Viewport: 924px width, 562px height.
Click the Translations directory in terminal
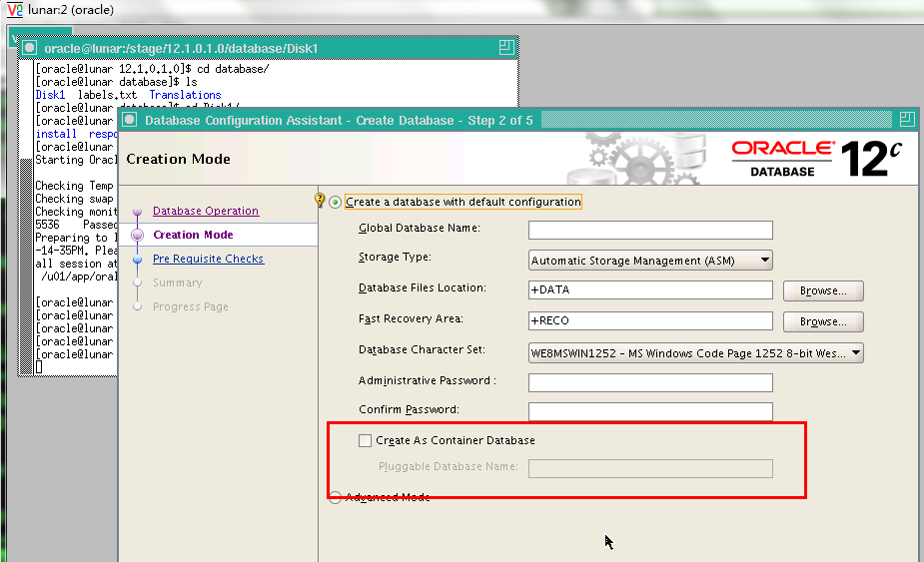(x=185, y=95)
